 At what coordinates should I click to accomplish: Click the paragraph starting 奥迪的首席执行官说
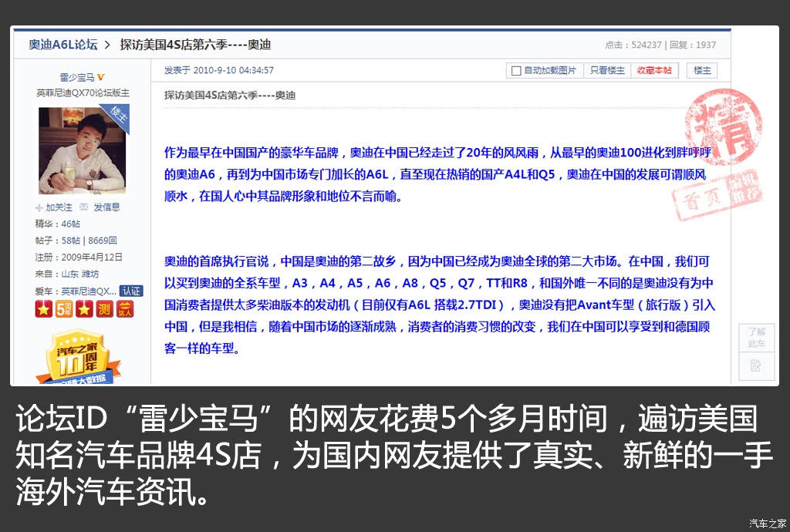pyautogui.click(x=439, y=305)
